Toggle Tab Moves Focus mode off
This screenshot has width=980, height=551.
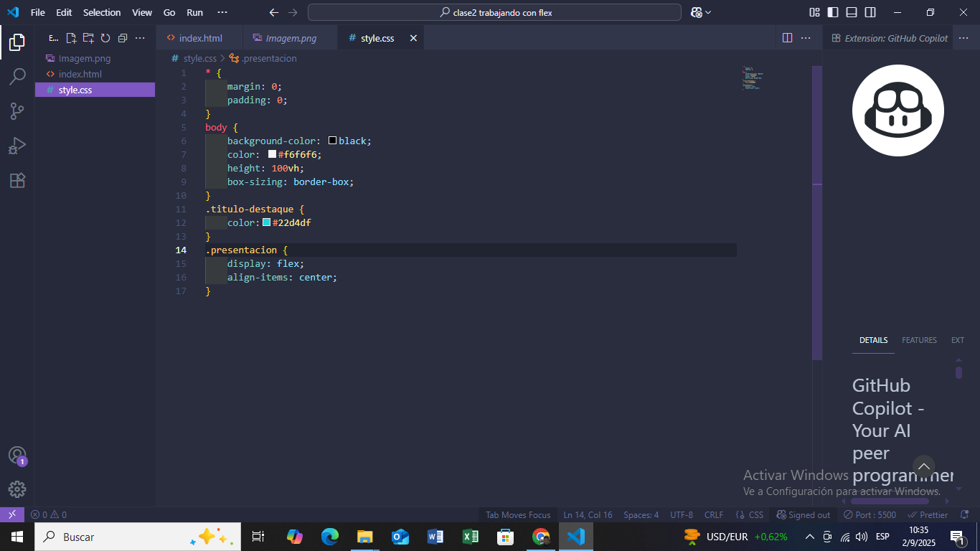[518, 514]
